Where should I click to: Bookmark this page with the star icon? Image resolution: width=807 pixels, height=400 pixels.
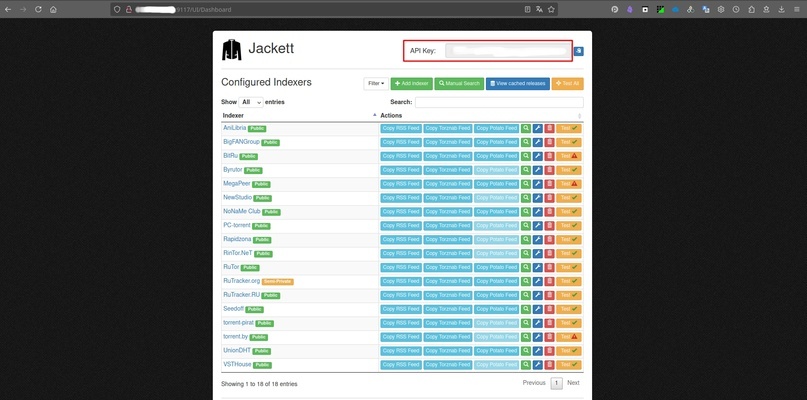pos(551,9)
